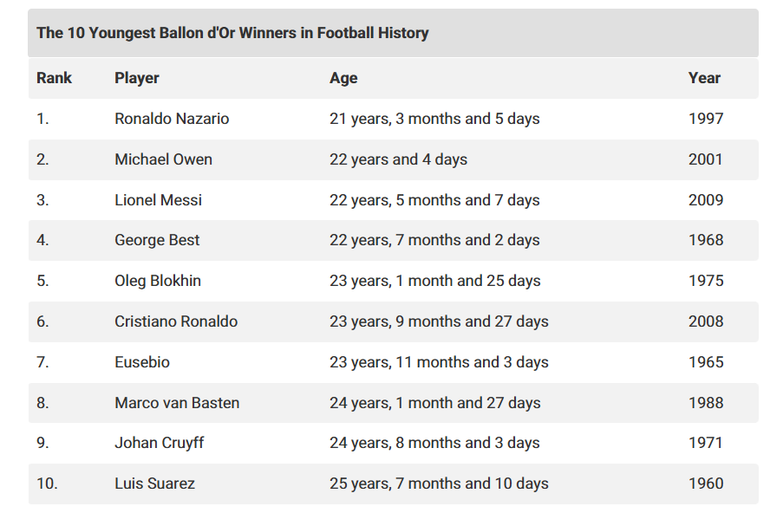The image size is (770, 513).
Task: Click the year 1997 cell
Action: tap(706, 119)
